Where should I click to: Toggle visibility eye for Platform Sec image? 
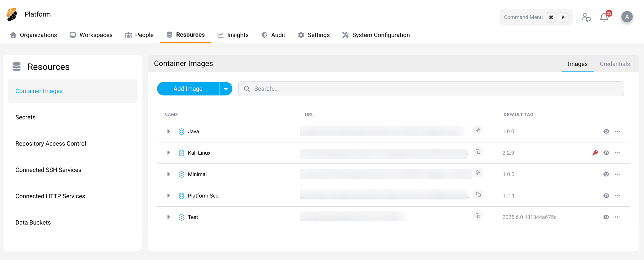[606, 196]
